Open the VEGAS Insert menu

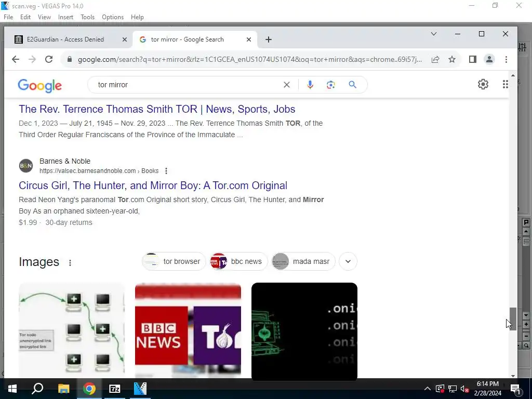[x=65, y=17]
